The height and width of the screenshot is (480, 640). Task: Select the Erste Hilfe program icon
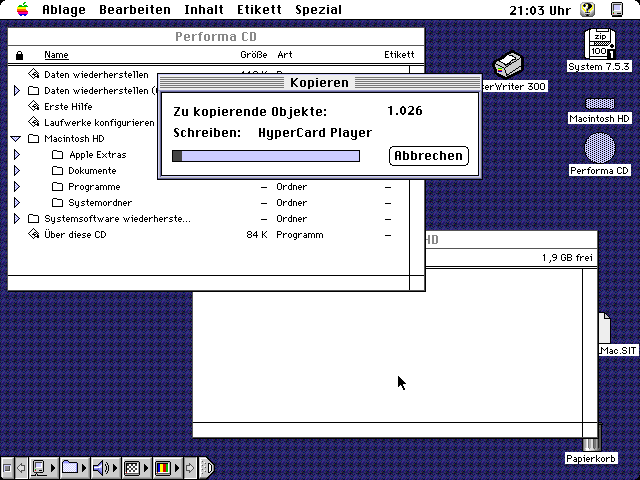pos(34,106)
